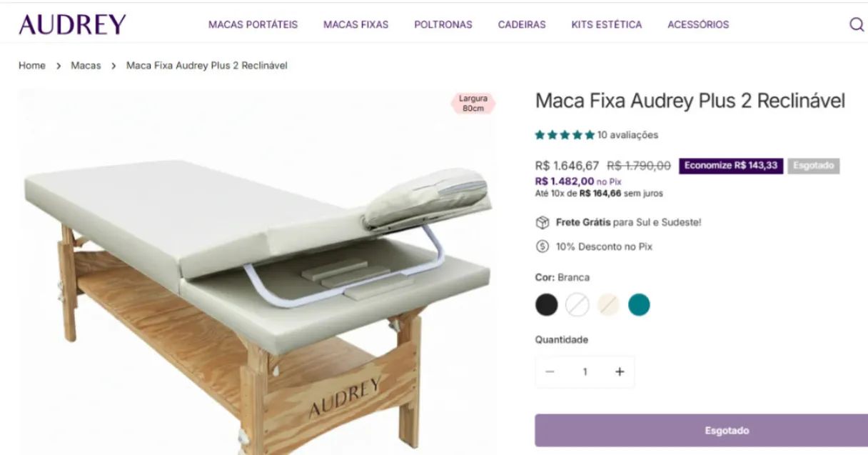The image size is (868, 455).
Task: Open the KITS ESTÉTICA menu
Action: pos(607,24)
